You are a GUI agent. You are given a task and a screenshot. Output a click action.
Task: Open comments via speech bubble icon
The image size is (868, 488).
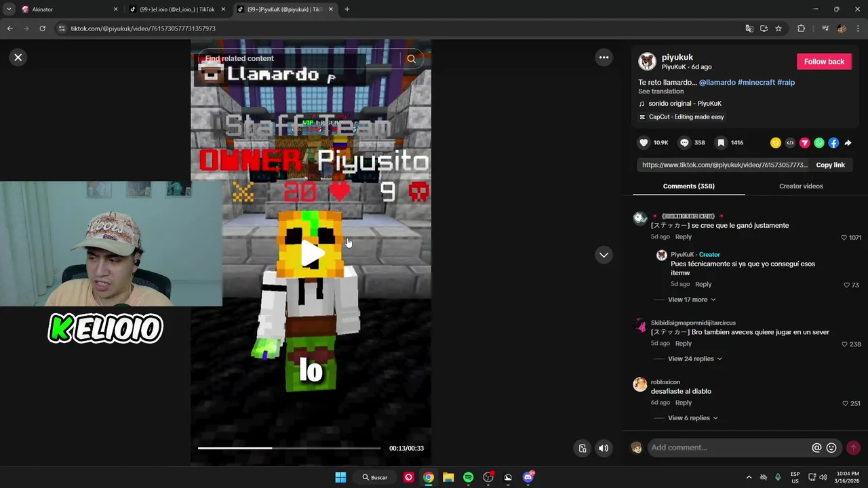pos(684,143)
